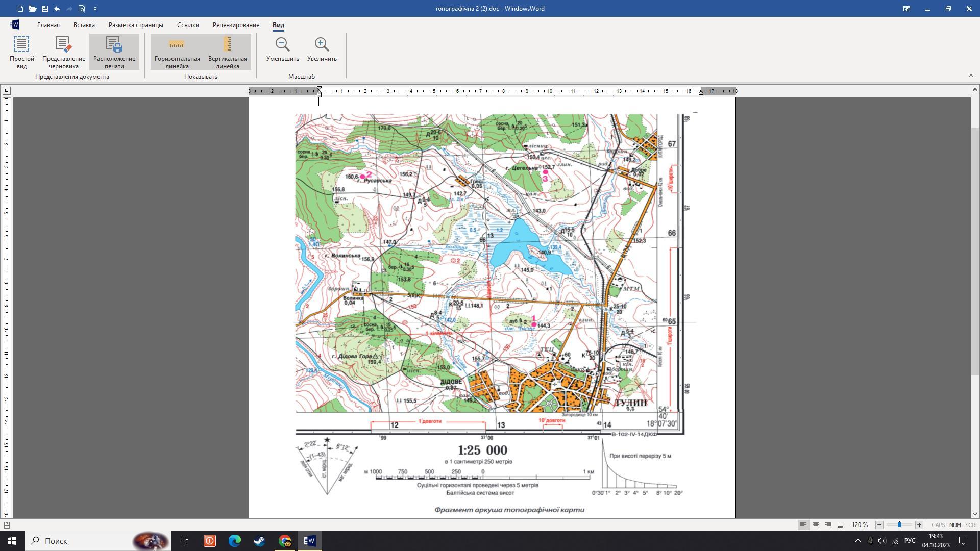Open Task View on taskbar
Viewport: 980px width, 551px height.
184,541
